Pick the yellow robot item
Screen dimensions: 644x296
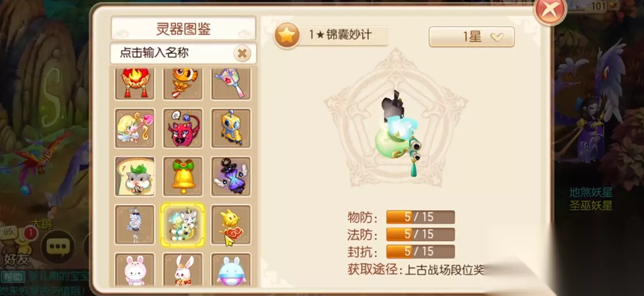click(x=231, y=129)
